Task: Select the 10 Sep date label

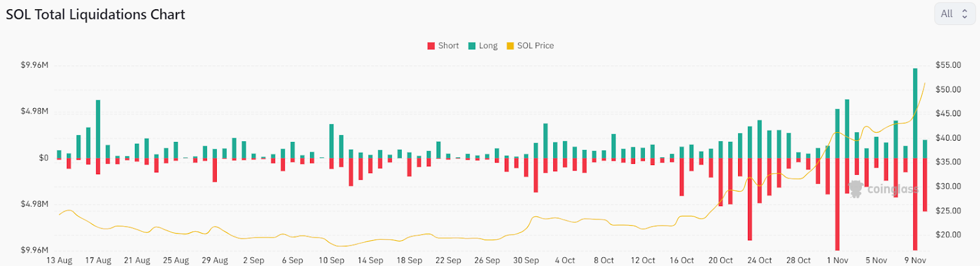Action: pyautogui.click(x=331, y=260)
